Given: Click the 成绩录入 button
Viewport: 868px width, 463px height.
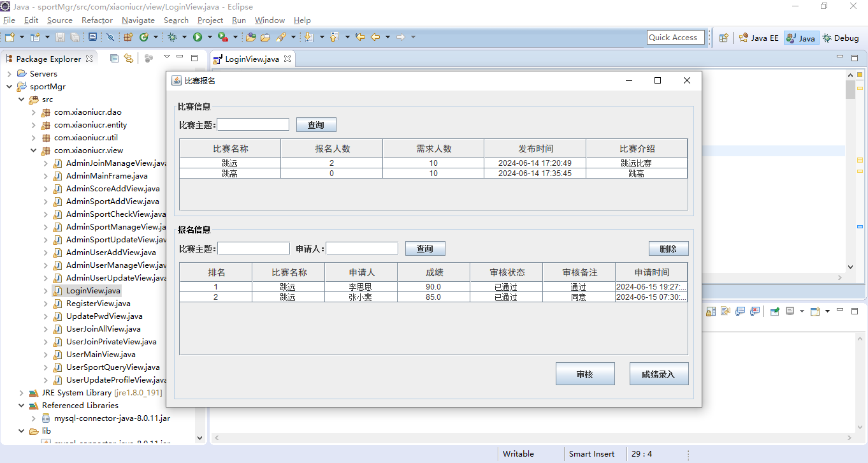Looking at the screenshot, I should (659, 374).
